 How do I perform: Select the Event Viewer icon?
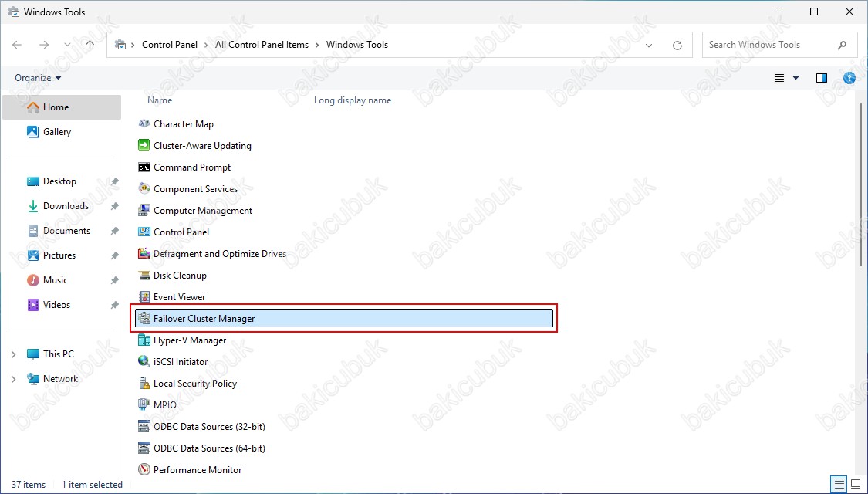click(144, 297)
